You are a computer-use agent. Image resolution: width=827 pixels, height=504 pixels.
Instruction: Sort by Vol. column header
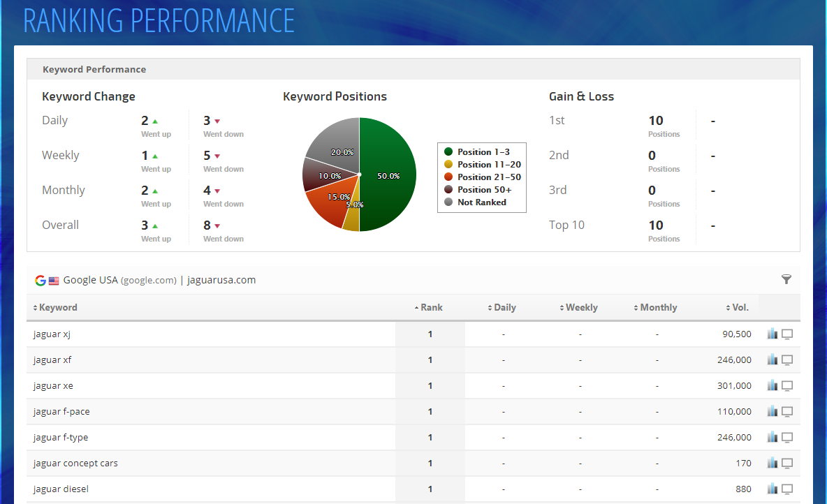pos(739,308)
